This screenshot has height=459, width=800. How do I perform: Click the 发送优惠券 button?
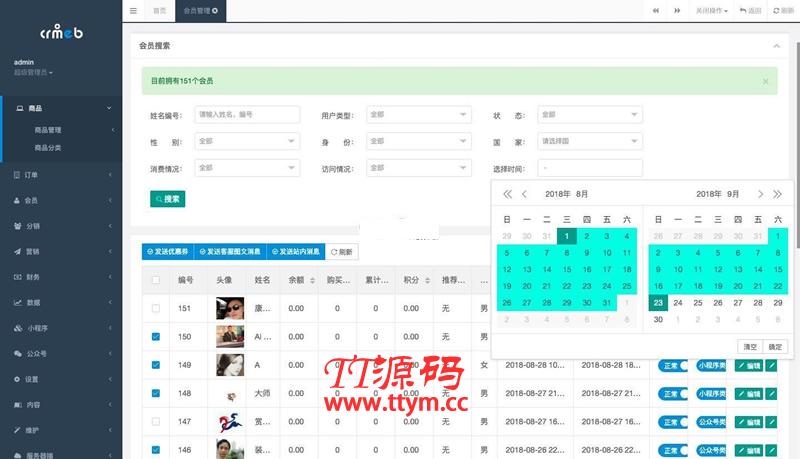coord(168,251)
